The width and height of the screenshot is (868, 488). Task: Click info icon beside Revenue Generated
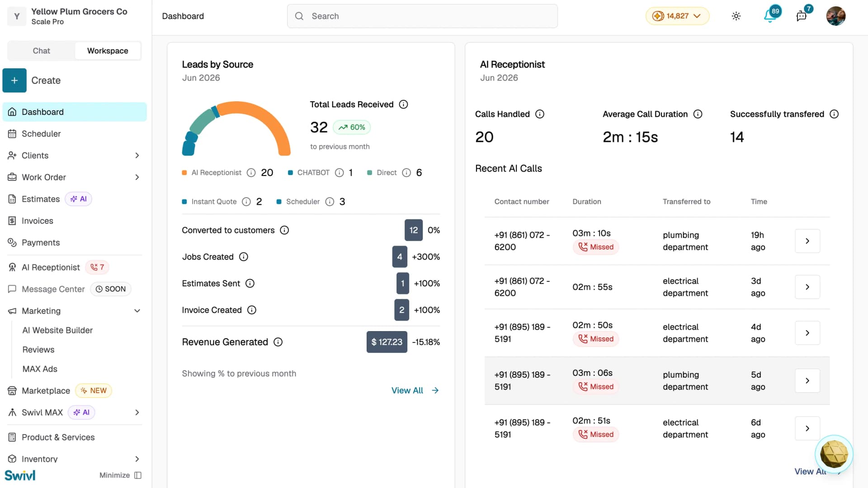click(x=278, y=342)
